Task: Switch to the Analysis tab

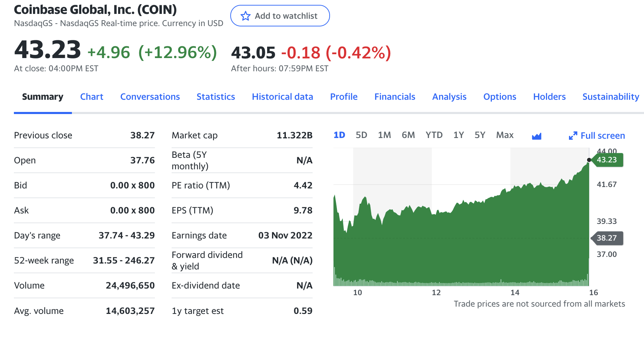Action: tap(449, 97)
